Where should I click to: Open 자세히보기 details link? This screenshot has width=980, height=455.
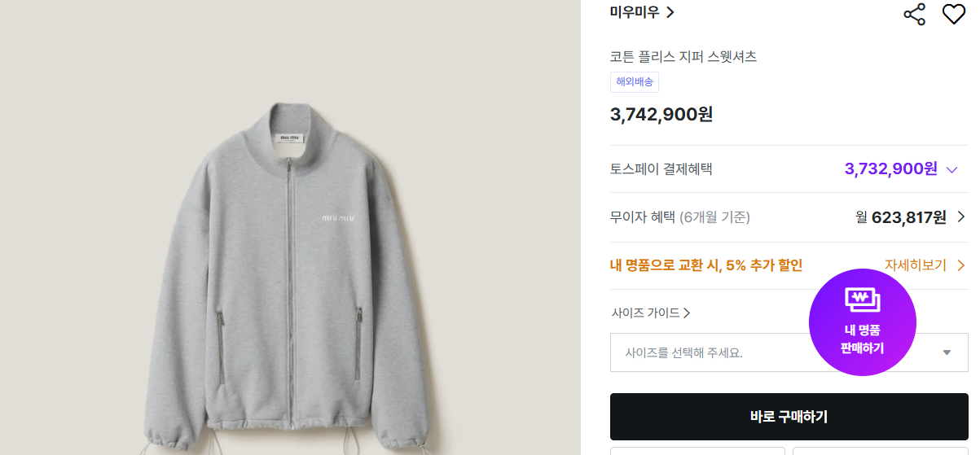(x=916, y=265)
